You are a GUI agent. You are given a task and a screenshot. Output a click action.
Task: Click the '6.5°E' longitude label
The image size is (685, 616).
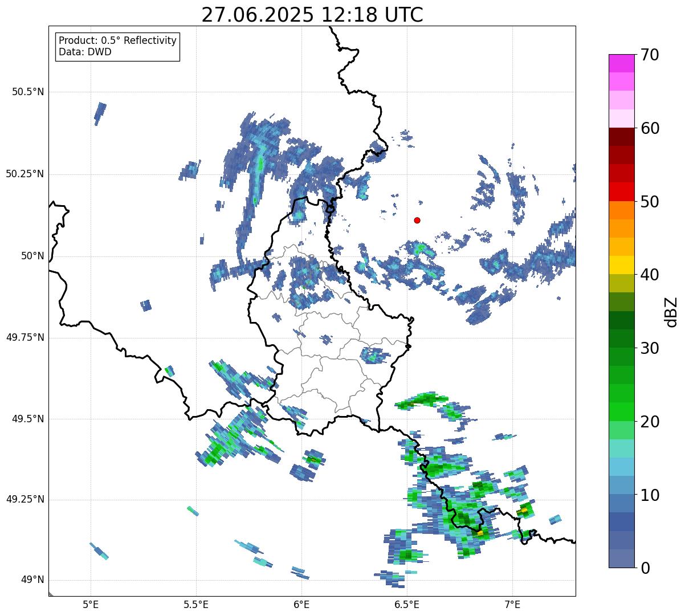click(407, 604)
